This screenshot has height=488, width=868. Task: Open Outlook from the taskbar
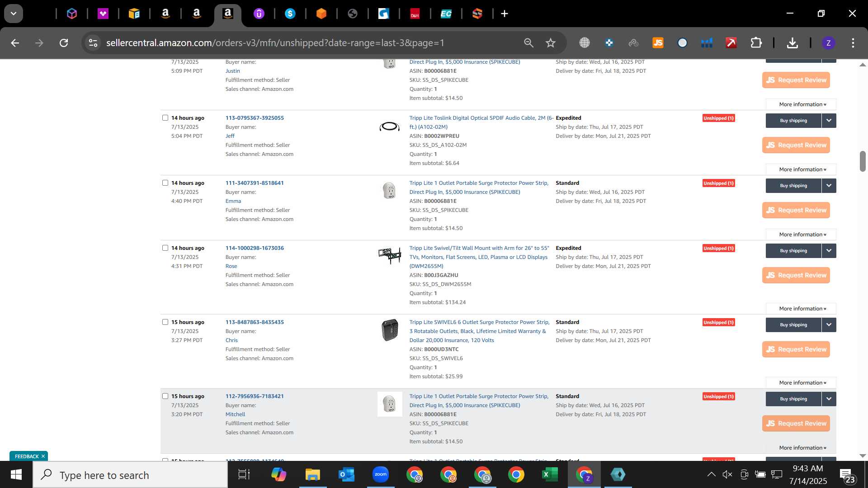[347, 475]
